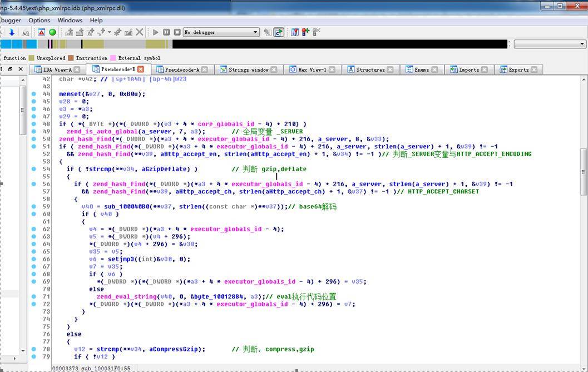
Task: Click the Strings window tab icon
Action: click(x=223, y=70)
